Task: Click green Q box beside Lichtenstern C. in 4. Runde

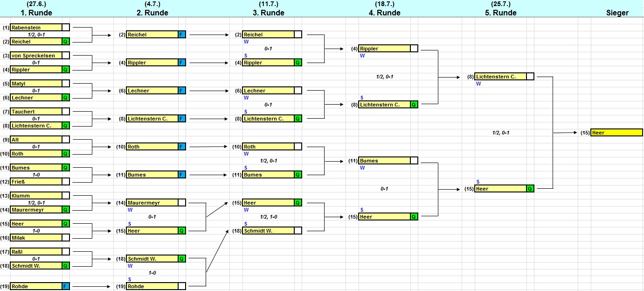Action: pos(414,105)
